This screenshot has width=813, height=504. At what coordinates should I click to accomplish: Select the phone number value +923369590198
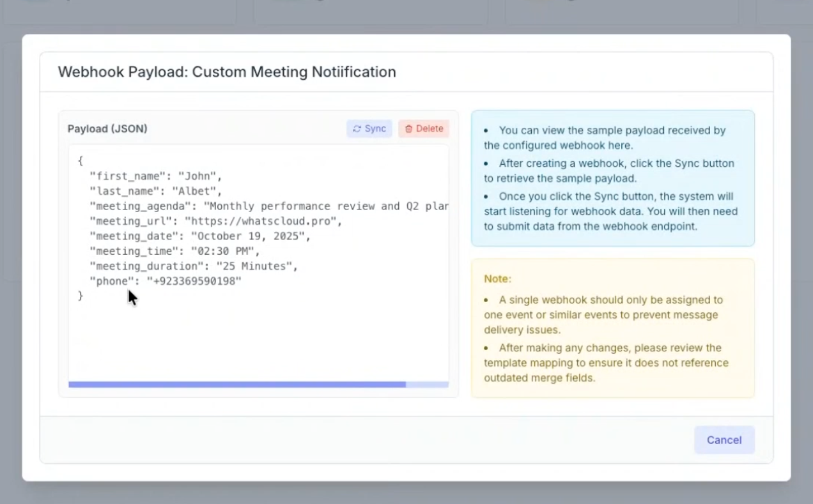point(194,281)
